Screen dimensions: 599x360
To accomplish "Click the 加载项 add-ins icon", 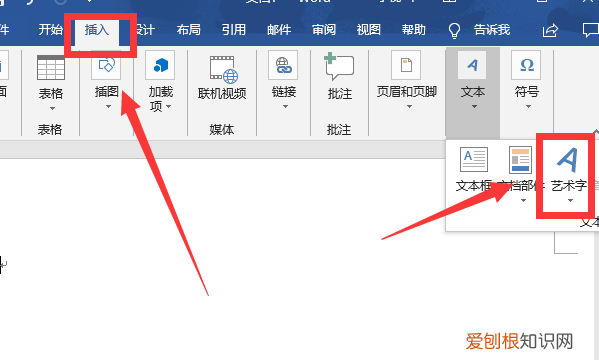I will 160,65.
